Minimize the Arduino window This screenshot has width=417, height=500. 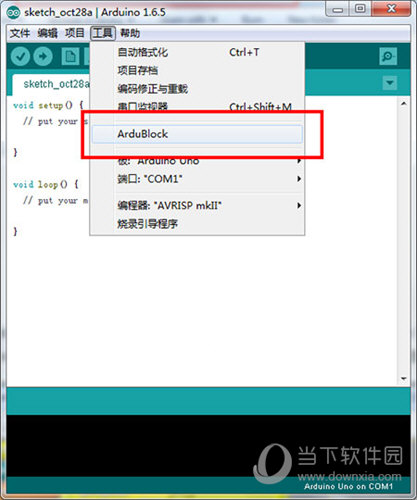(x=337, y=9)
